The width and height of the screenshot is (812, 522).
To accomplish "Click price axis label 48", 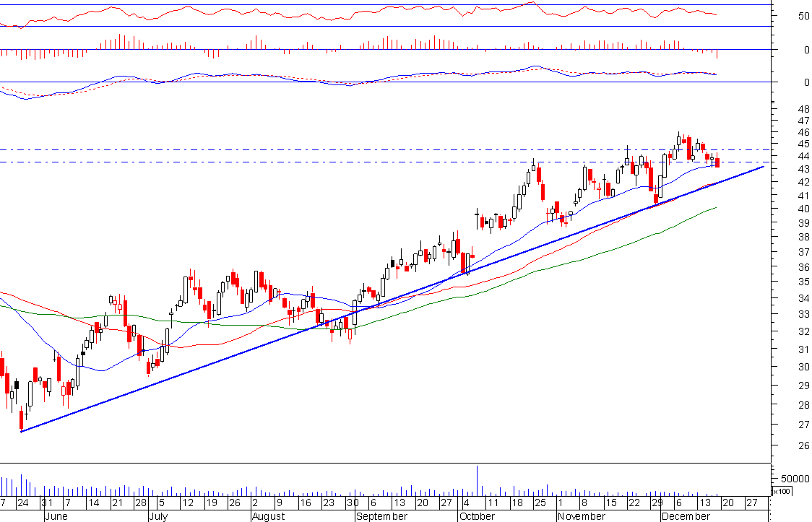I will tap(804, 110).
